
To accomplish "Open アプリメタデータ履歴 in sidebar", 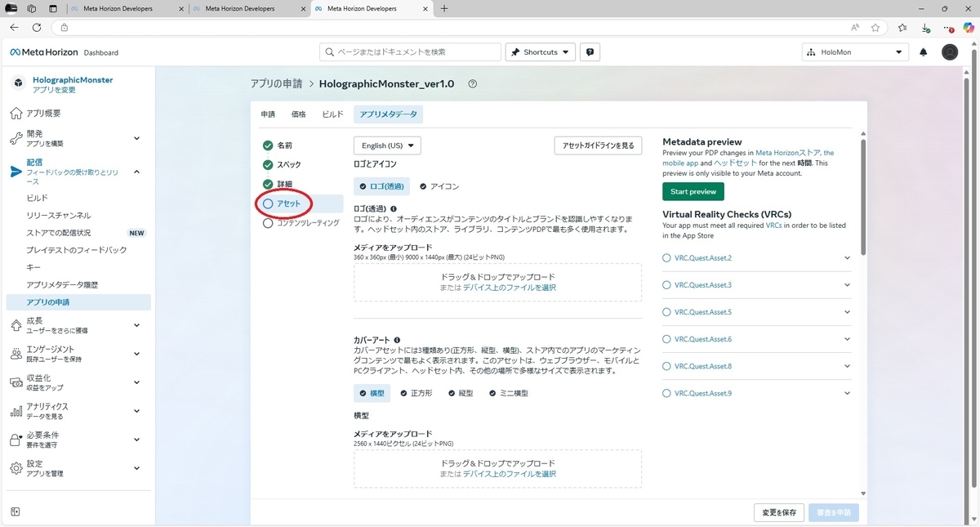I will pyautogui.click(x=62, y=284).
